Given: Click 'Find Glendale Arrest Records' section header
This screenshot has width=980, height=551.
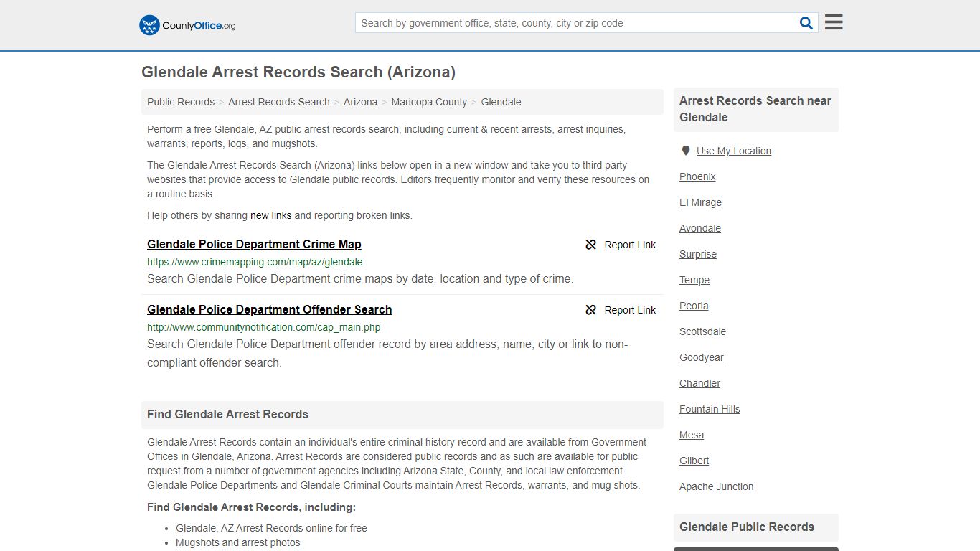Looking at the screenshot, I should [x=227, y=415].
